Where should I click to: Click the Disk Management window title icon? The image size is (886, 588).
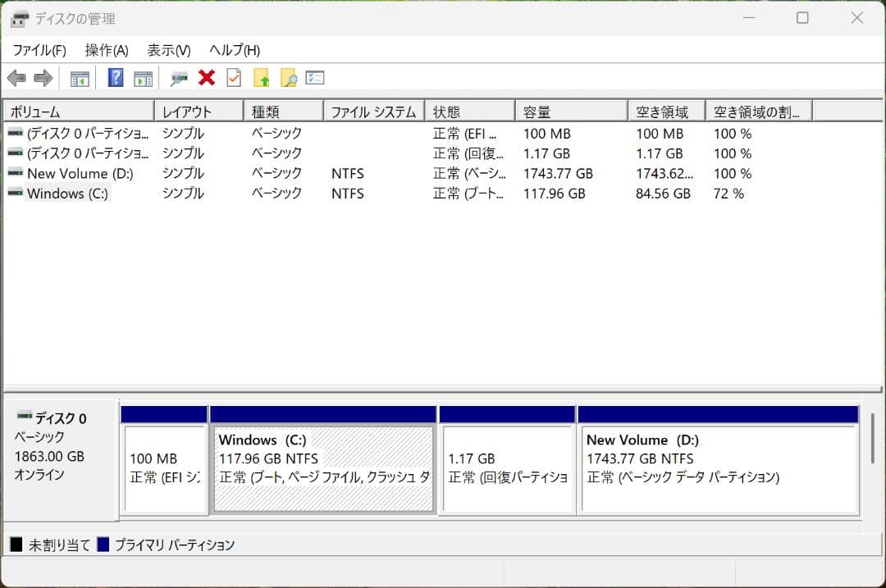pos(18,17)
